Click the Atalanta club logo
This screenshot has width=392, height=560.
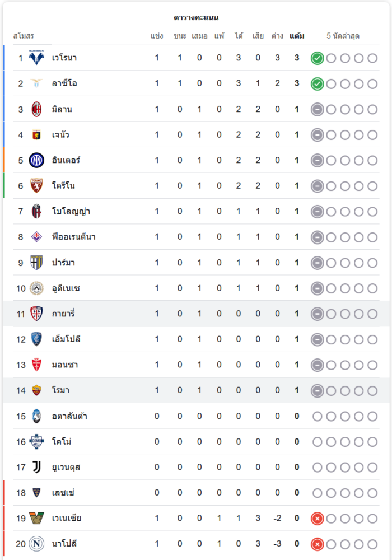point(36,416)
